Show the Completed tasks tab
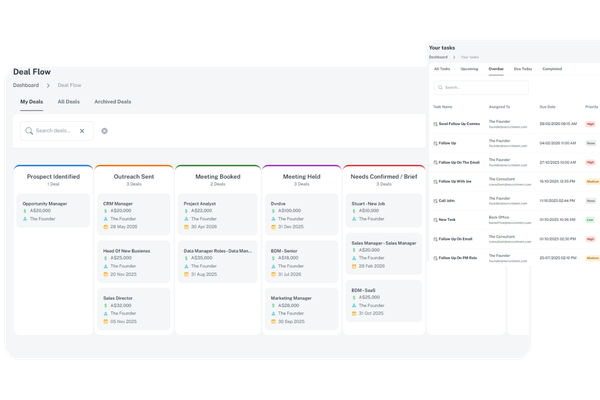This screenshot has width=600, height=400. tap(551, 70)
